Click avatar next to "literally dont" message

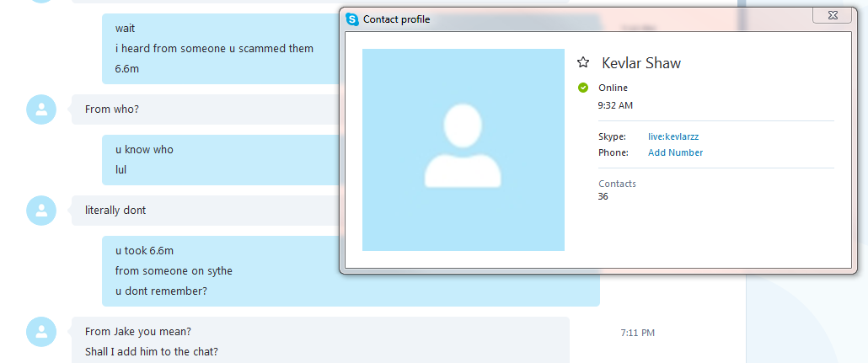click(x=41, y=211)
